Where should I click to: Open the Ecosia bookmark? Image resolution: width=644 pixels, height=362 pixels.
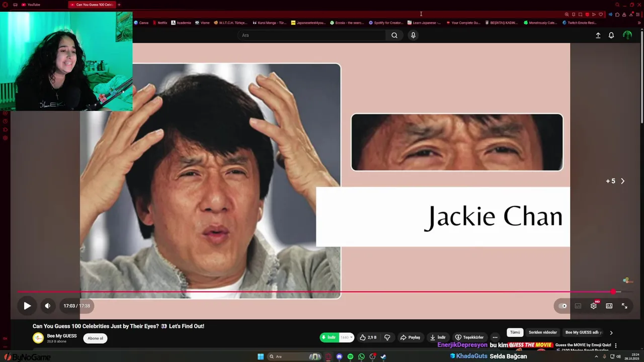tap(347, 23)
